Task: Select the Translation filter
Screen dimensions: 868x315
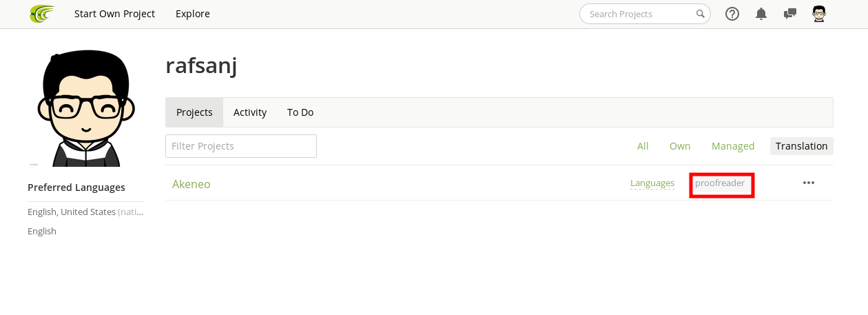Action: (x=802, y=146)
